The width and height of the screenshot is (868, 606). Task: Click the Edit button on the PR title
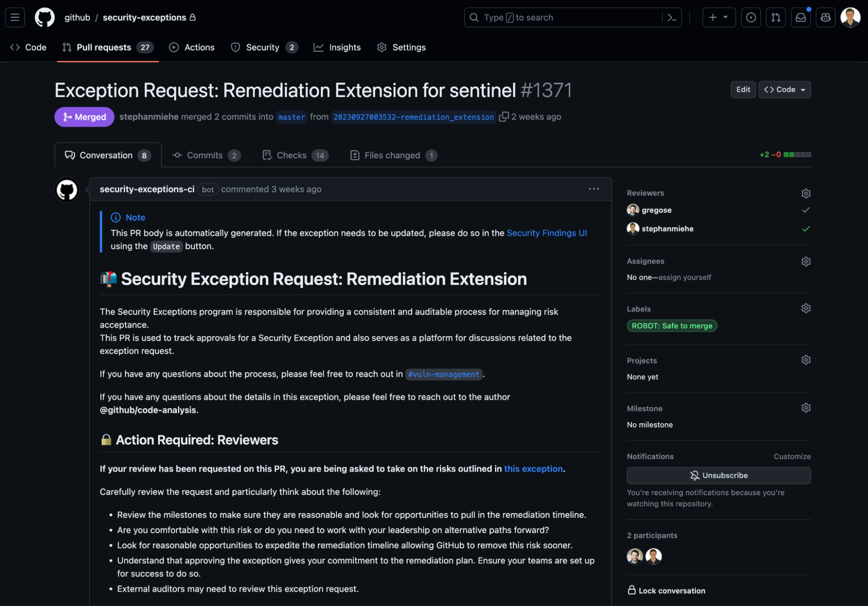coord(743,89)
